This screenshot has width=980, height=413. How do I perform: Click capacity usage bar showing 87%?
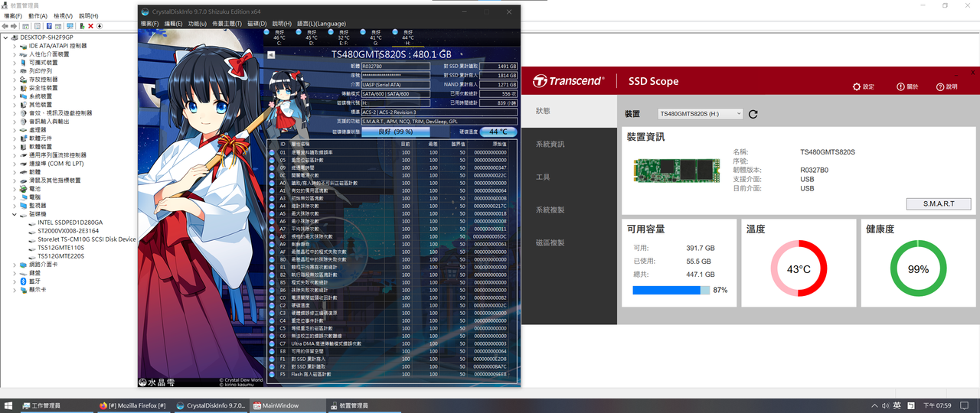pos(671,290)
